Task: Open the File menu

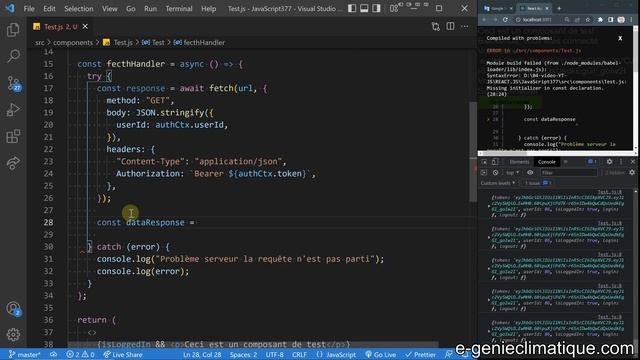Action: coord(29,9)
